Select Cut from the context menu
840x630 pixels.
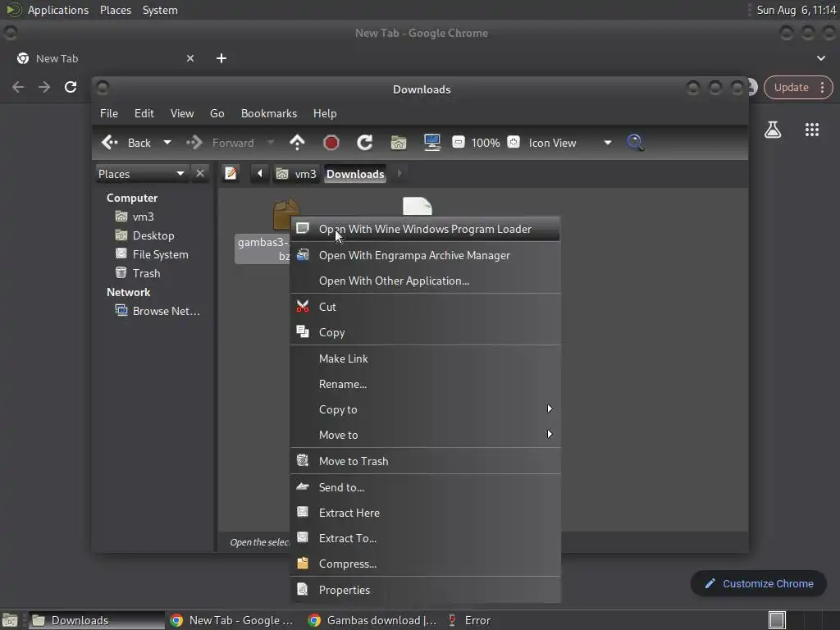click(x=426, y=307)
